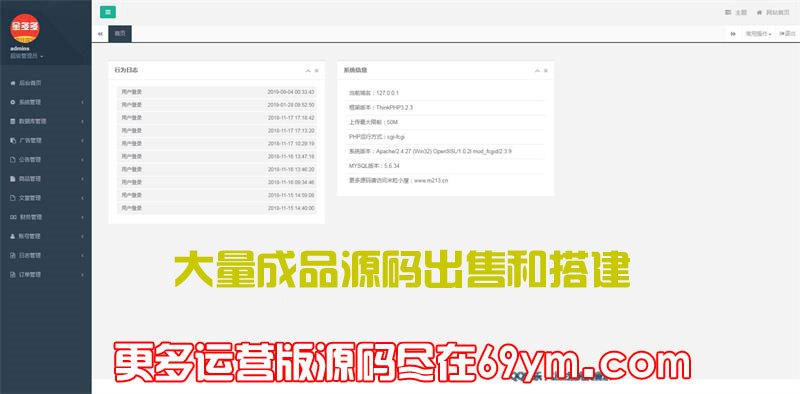Select the 首页 tab
Viewport: 800px width, 394px height.
(x=120, y=34)
